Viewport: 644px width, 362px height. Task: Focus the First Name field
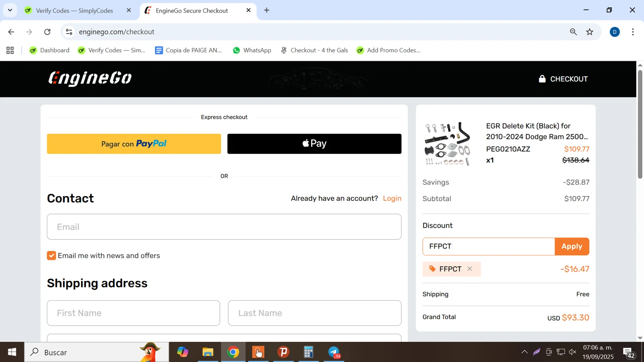(x=134, y=313)
